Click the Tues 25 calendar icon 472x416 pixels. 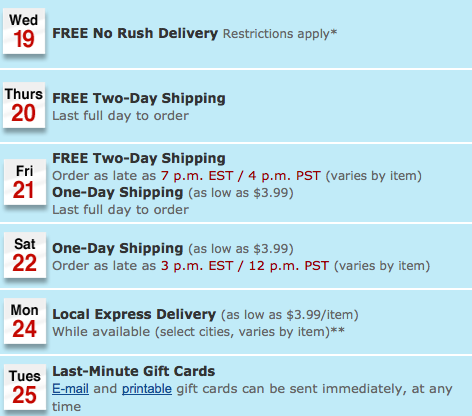25,387
